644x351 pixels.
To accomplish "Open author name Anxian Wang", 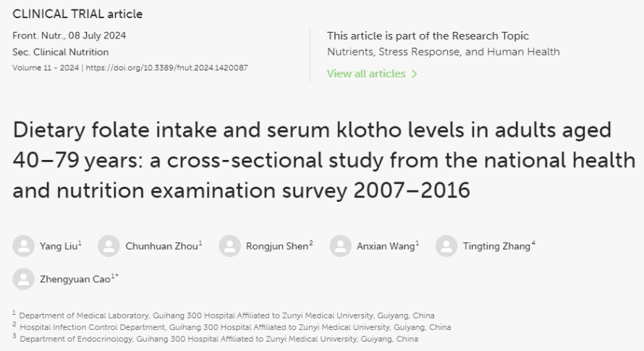I will click(x=386, y=246).
